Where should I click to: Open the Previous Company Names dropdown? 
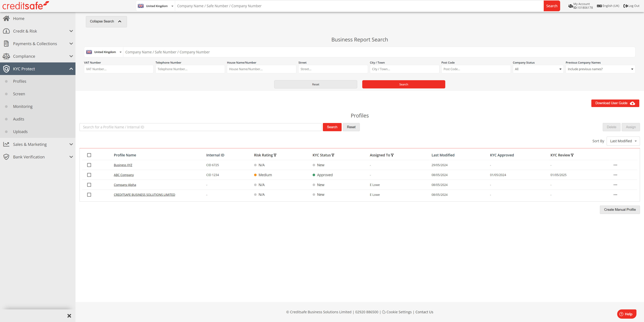pos(601,69)
